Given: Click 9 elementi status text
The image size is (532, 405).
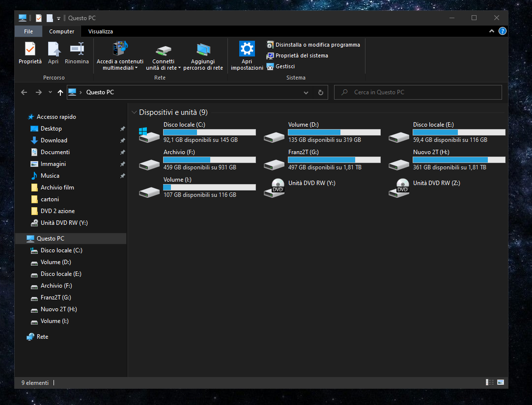Looking at the screenshot, I should (35, 383).
